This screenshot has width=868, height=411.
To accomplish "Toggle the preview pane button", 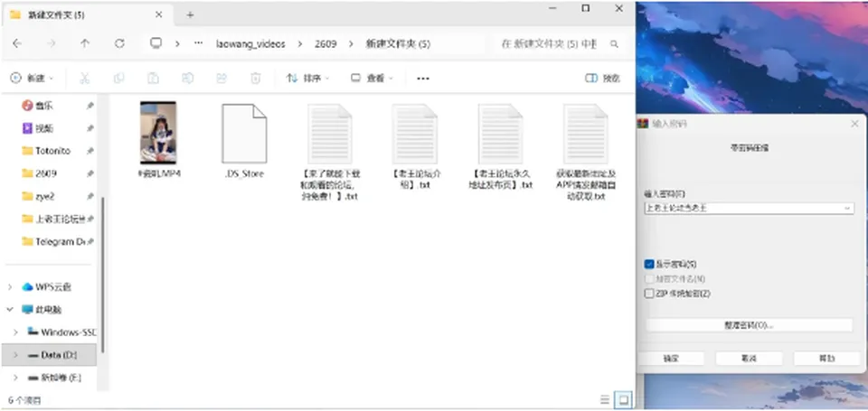I will [602, 79].
